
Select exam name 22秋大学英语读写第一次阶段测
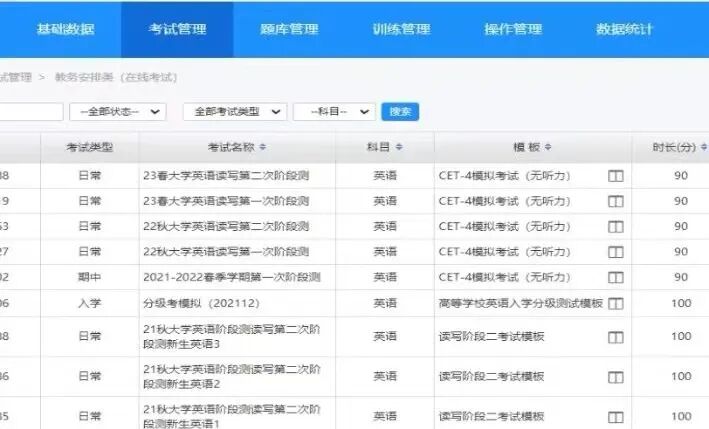(x=226, y=251)
